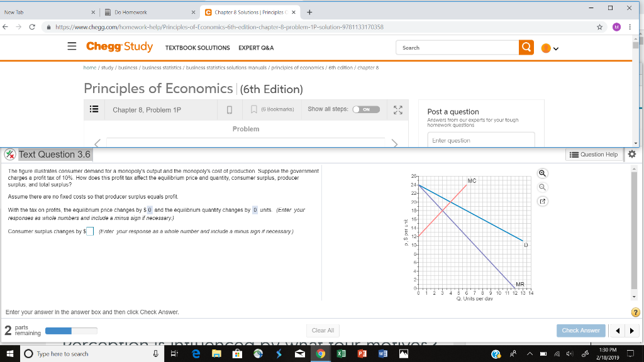
Task: Expand solution view to fullscreen
Action: [x=397, y=109]
